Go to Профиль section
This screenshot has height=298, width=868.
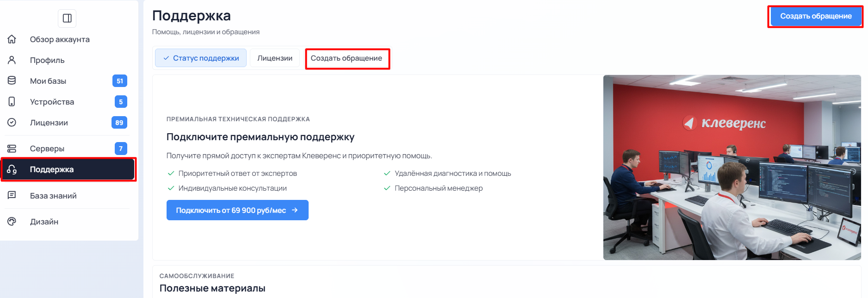tap(67, 60)
